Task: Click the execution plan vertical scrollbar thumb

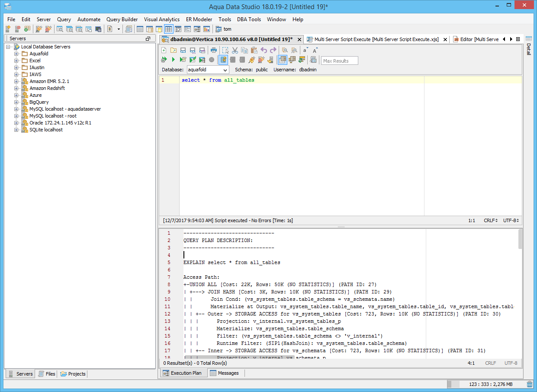Action: coord(520,239)
